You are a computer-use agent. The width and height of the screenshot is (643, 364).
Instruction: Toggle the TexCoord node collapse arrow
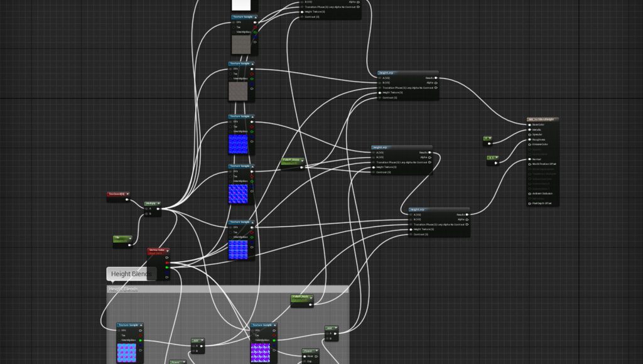pyautogui.click(x=127, y=195)
